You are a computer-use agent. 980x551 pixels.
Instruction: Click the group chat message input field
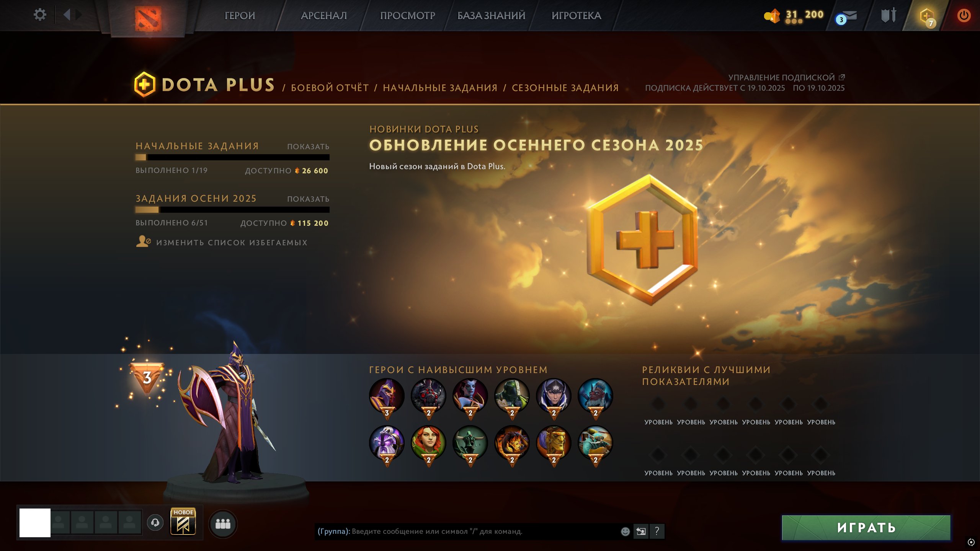466,531
